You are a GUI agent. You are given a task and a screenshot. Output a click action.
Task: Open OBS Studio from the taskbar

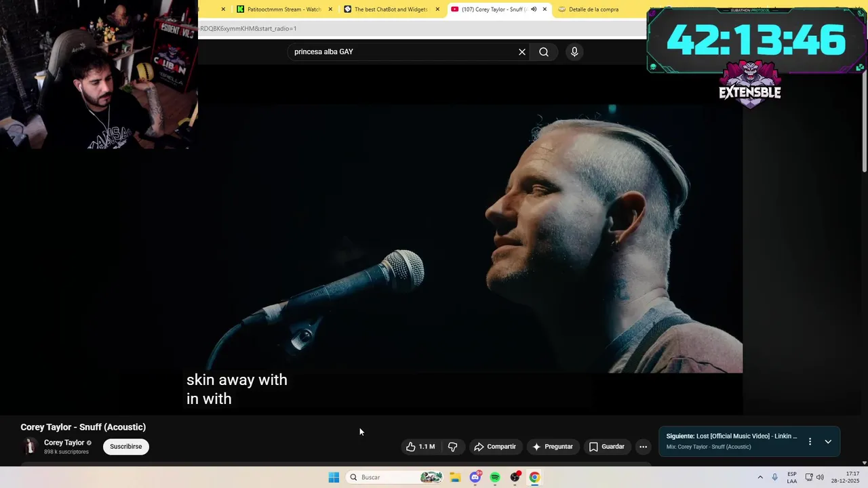click(515, 477)
